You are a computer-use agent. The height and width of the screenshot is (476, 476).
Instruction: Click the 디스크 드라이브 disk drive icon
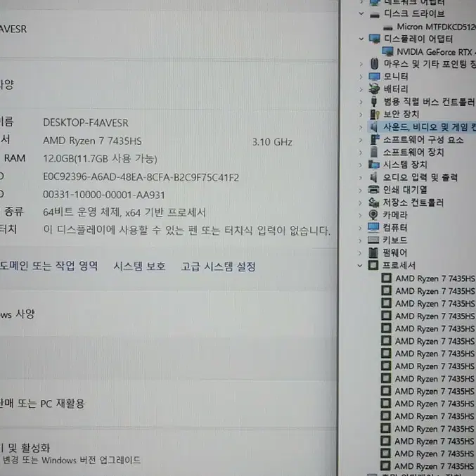tap(375, 15)
